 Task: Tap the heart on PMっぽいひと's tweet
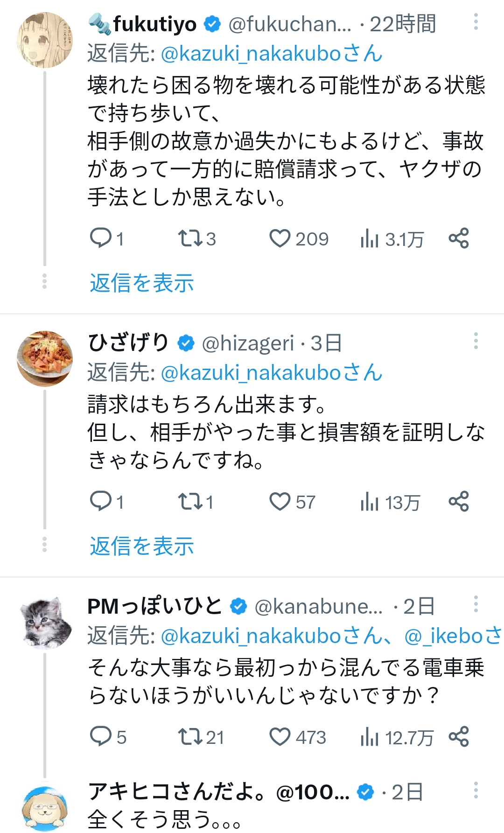point(280,737)
